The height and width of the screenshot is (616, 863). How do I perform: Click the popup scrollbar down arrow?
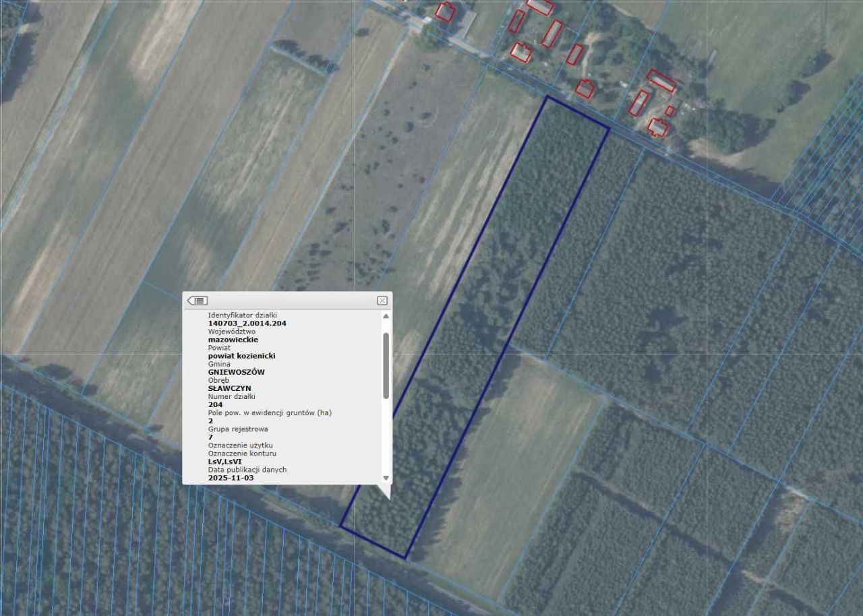(386, 478)
